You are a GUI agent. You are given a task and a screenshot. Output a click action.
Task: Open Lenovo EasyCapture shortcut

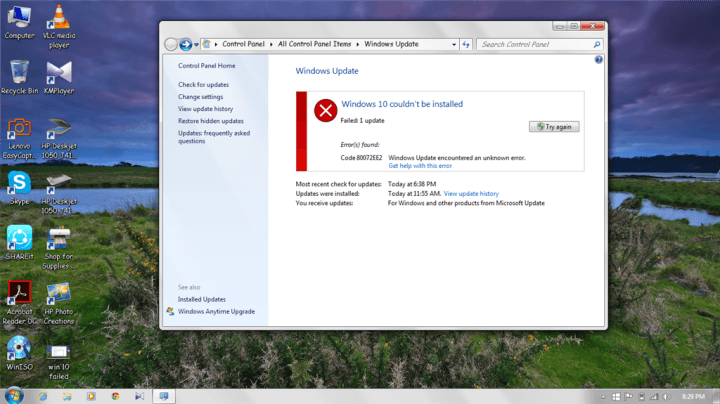(x=19, y=139)
